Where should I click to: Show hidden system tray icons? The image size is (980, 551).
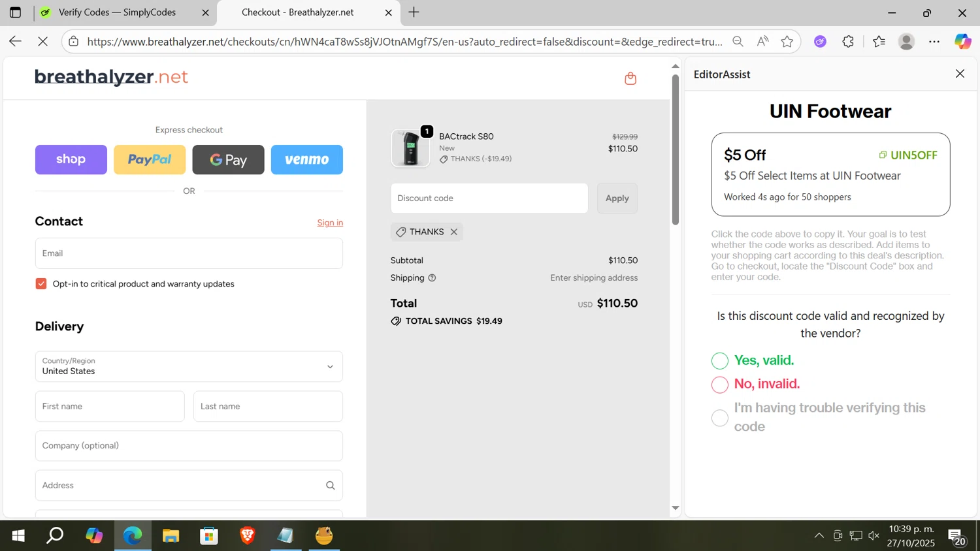coord(819,536)
